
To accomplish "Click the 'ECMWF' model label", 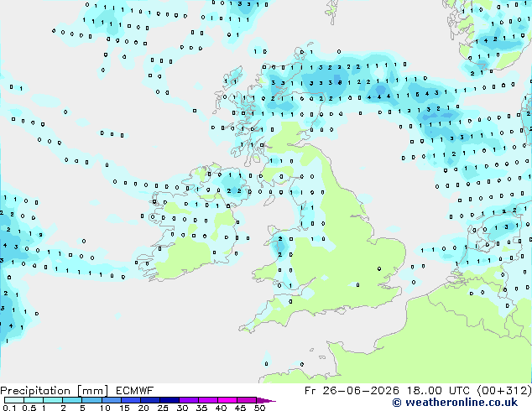I will [135, 391].
